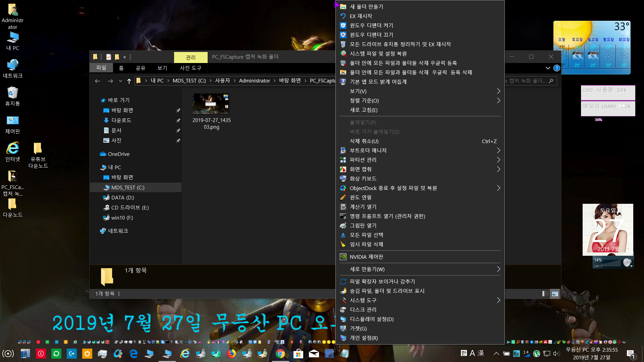
Task: Open 유튜브 다운노드 desktop folder
Action: pyautogui.click(x=38, y=155)
